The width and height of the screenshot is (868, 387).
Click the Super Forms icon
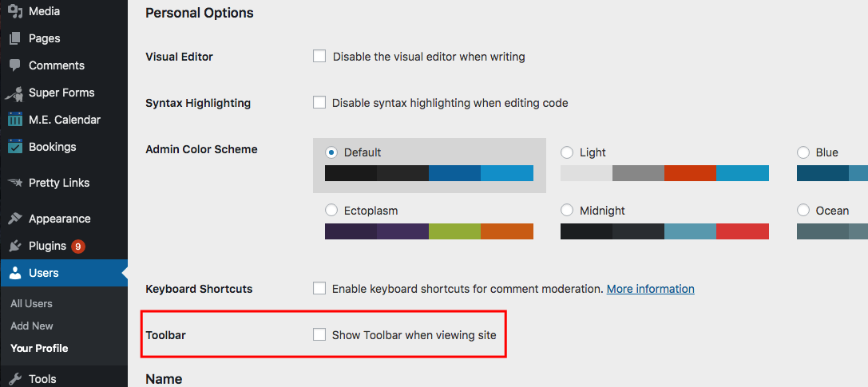[14, 93]
